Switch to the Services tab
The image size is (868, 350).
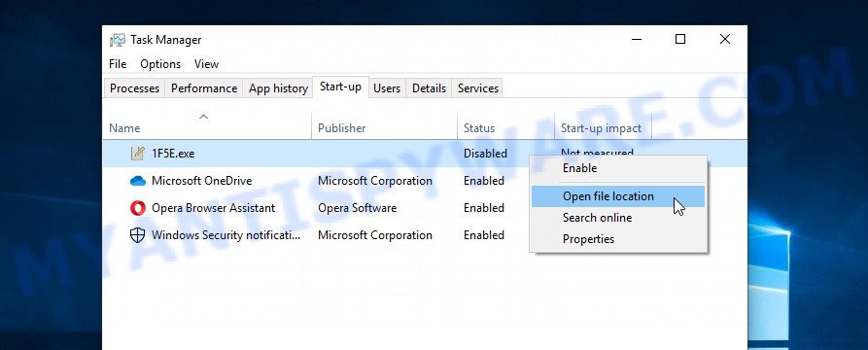point(477,88)
